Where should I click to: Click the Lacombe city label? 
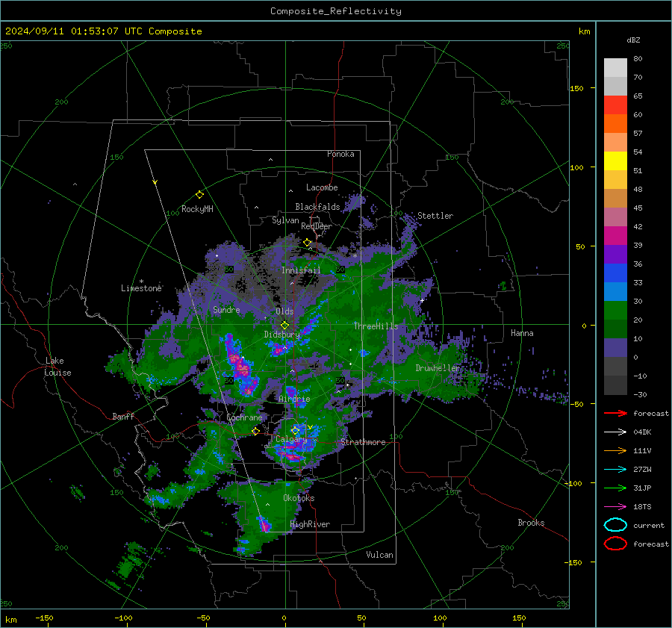pos(322,187)
